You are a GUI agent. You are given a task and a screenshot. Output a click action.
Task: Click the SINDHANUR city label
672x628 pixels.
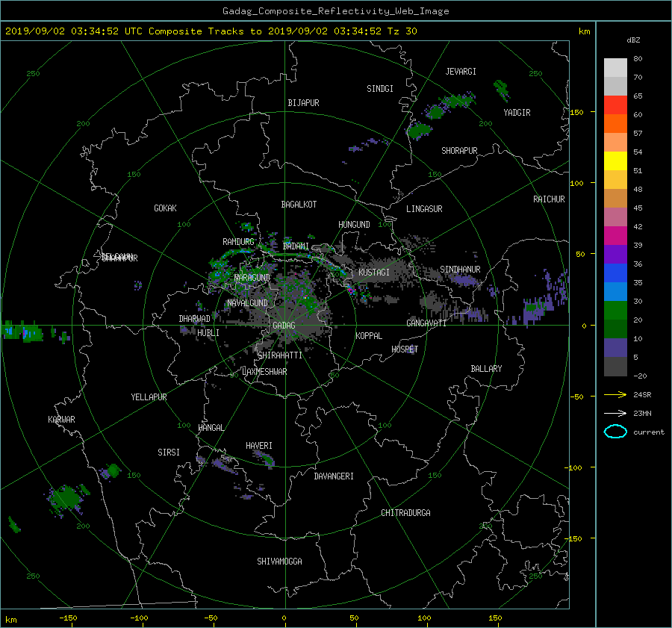point(460,270)
